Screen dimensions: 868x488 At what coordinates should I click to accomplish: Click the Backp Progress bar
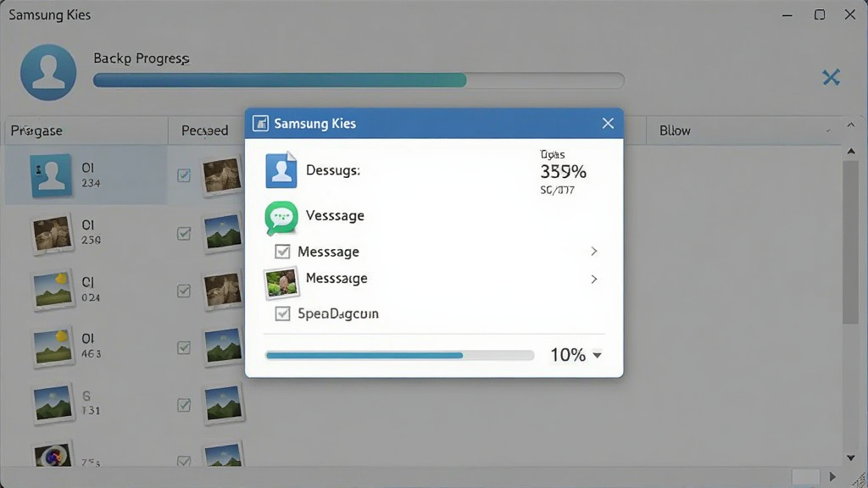pos(359,80)
